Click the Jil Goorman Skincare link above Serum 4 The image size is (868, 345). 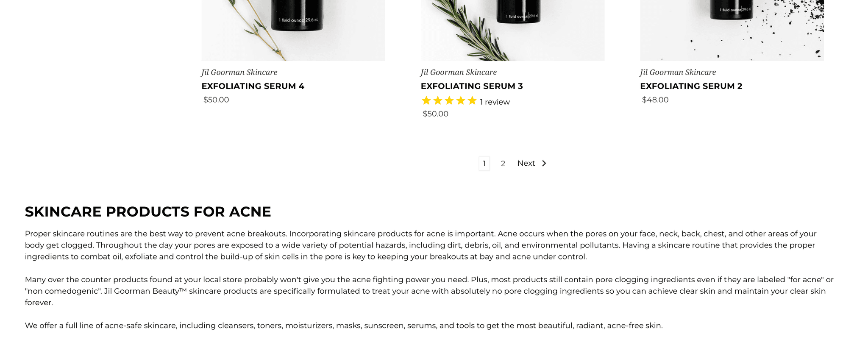[239, 72]
